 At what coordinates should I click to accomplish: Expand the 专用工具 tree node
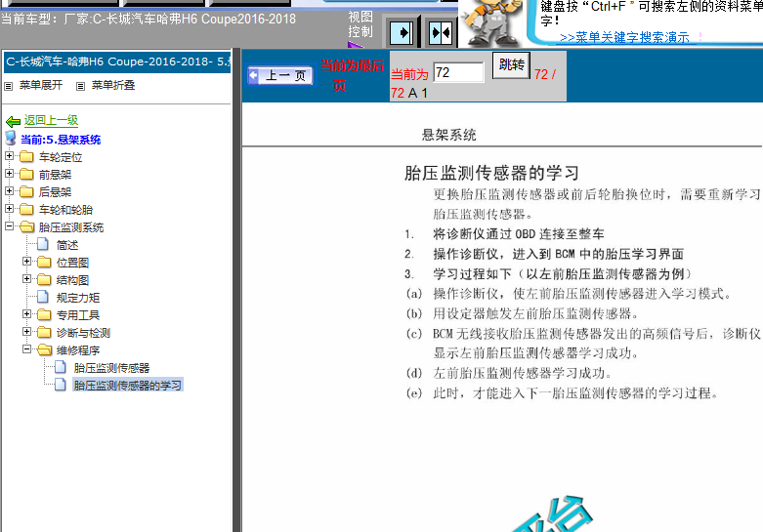pyautogui.click(x=26, y=314)
